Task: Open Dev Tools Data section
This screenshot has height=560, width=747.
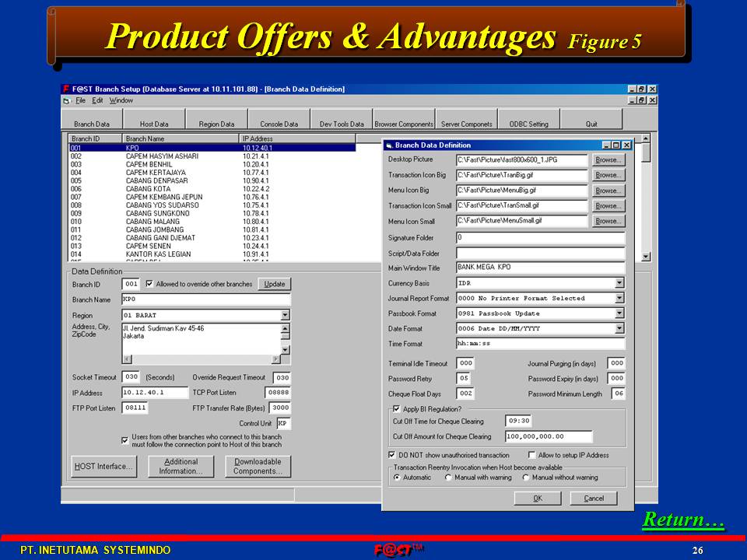Action: click(x=342, y=124)
